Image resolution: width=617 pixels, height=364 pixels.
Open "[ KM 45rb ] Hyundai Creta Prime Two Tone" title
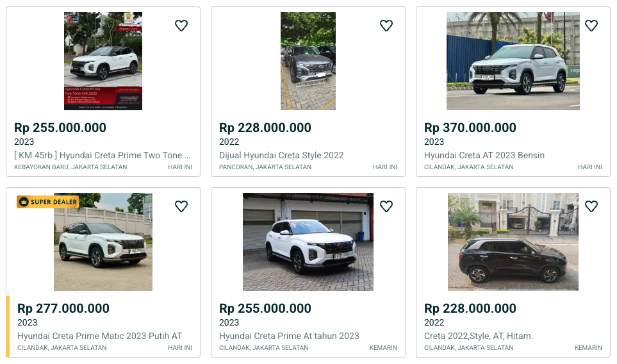[103, 155]
